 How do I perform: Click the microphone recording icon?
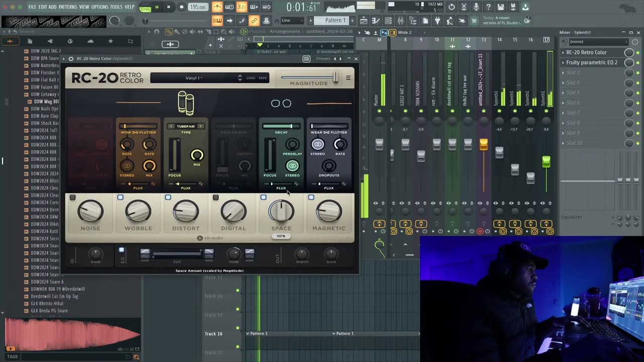476,7
